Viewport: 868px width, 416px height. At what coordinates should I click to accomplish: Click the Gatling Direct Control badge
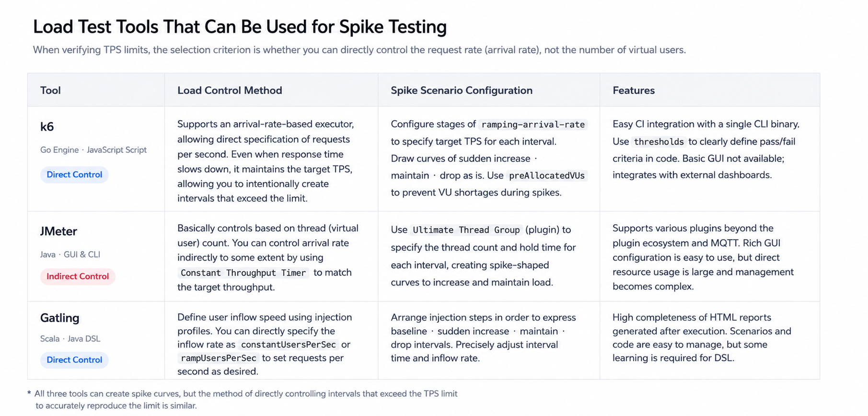74,360
